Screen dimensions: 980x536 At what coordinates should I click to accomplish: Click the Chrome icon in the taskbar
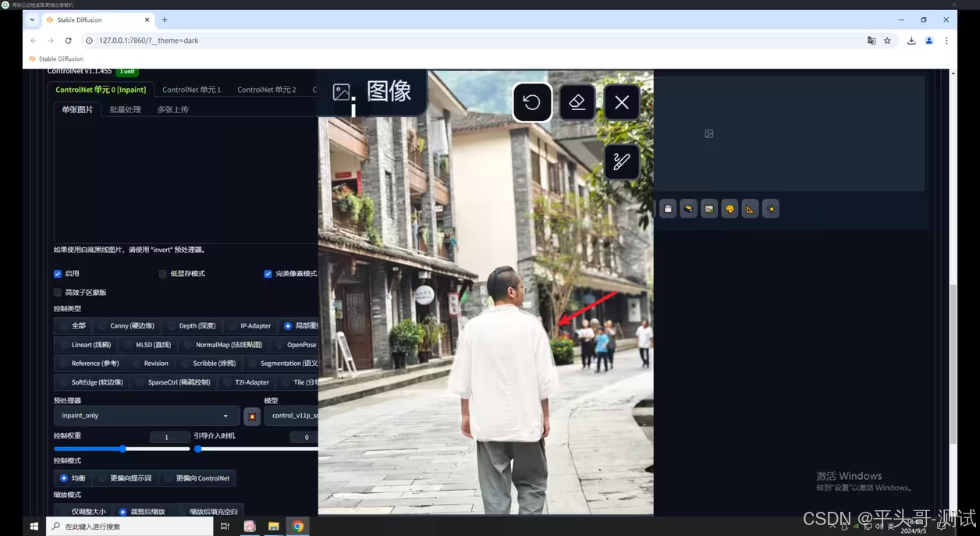pyautogui.click(x=297, y=527)
